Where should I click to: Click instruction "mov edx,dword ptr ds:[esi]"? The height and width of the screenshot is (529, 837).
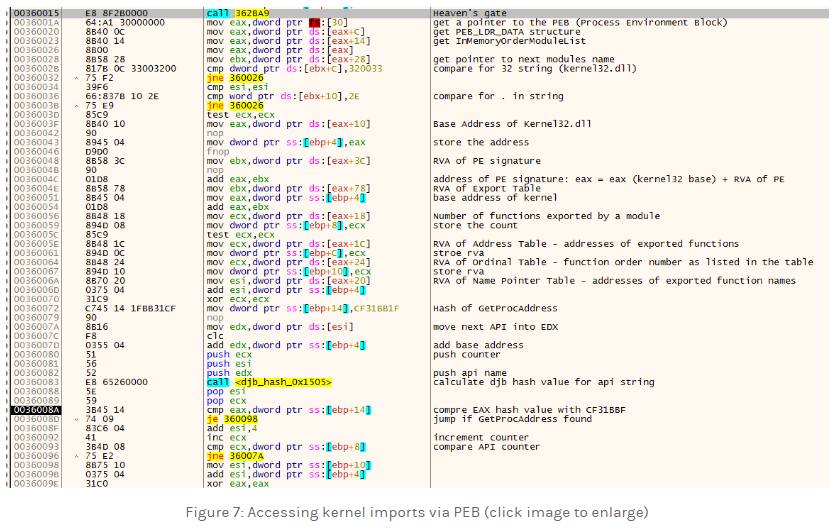pyautogui.click(x=280, y=327)
